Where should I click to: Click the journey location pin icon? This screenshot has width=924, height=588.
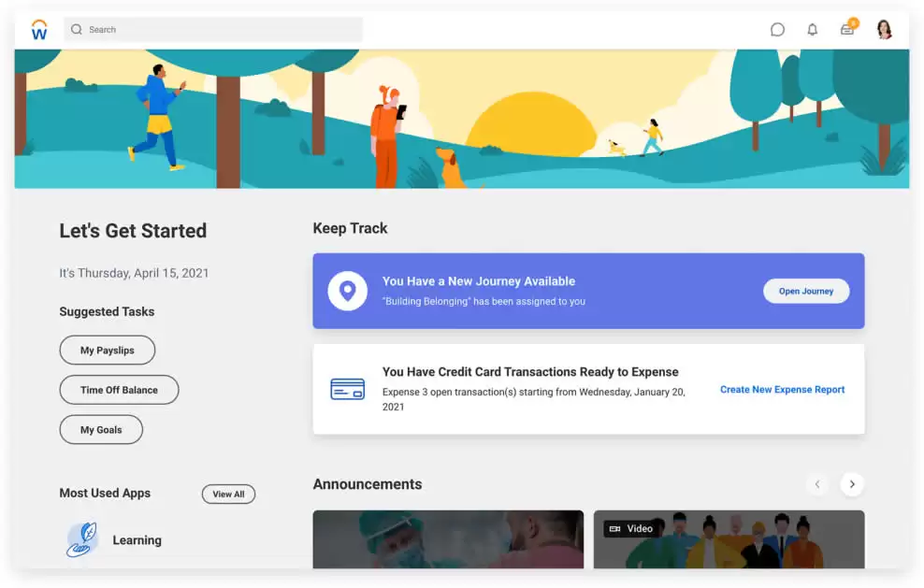(x=347, y=291)
